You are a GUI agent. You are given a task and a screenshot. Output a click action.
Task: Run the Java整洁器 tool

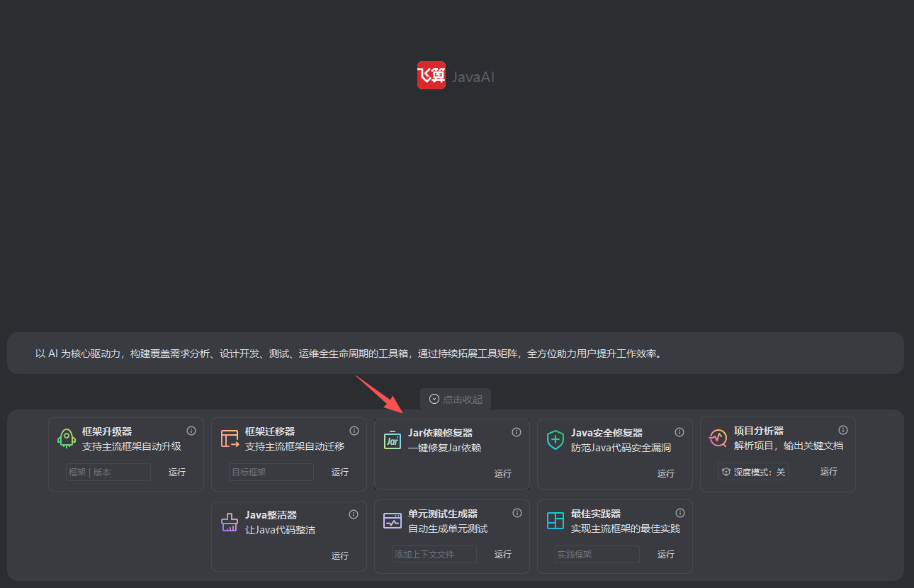coord(340,556)
